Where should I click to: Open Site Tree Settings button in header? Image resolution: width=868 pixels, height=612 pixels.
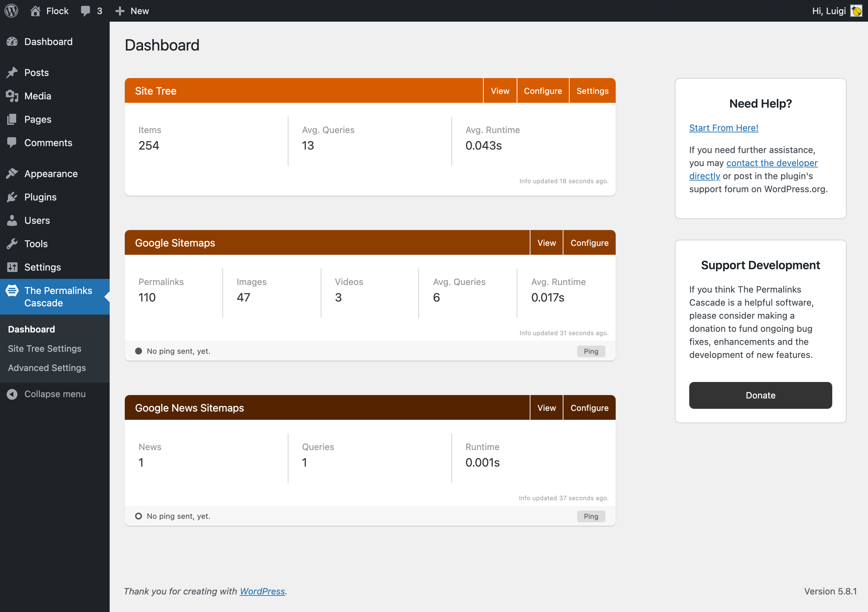coord(592,91)
